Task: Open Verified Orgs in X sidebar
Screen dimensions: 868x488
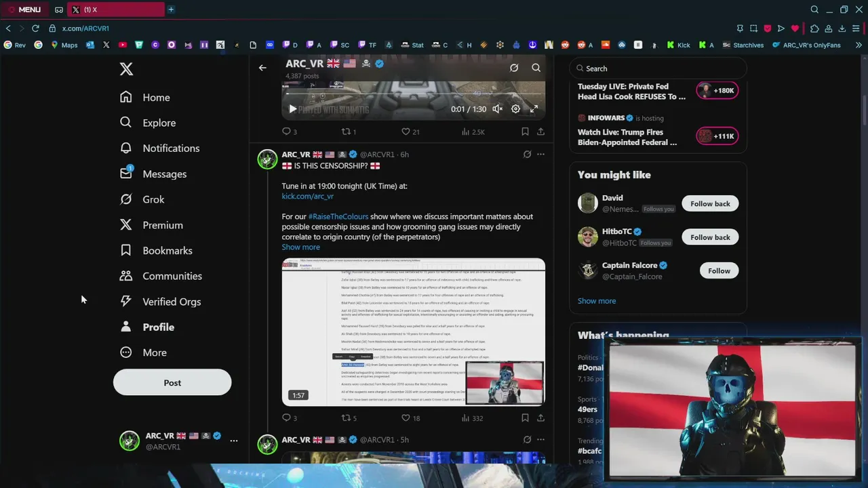Action: [x=160, y=302]
